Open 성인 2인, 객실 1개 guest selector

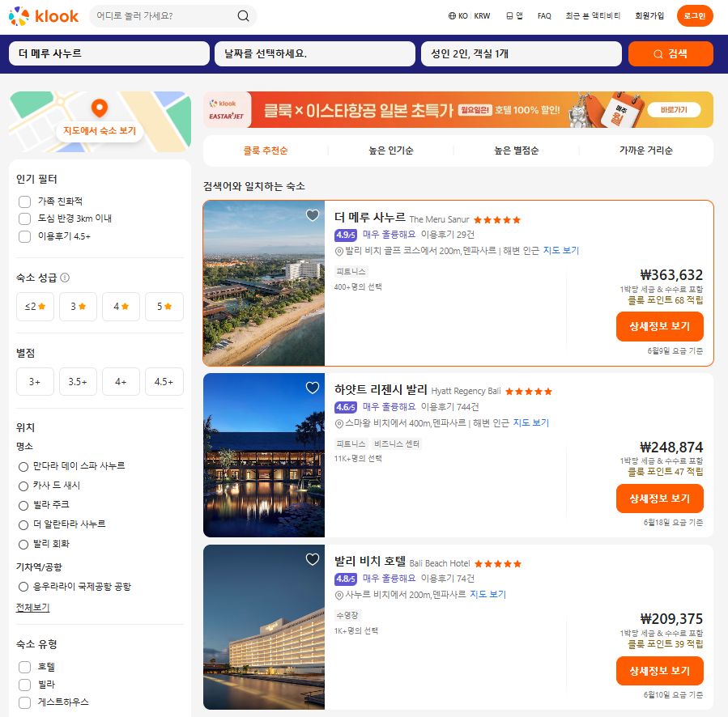tap(521, 54)
